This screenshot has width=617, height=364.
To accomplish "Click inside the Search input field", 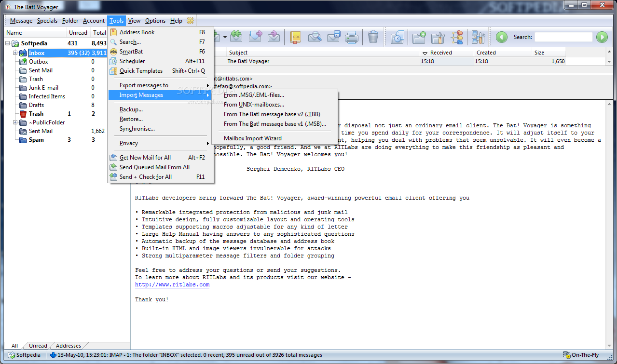I will [x=563, y=37].
